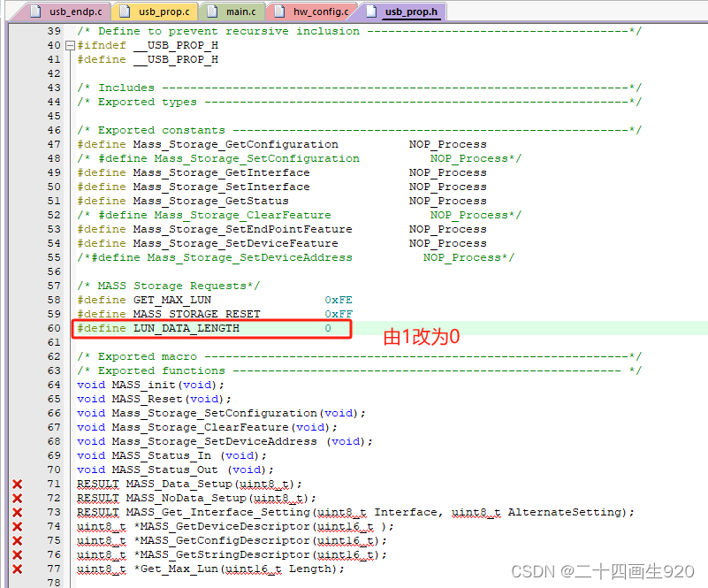Click the red X marker beside line 74

[16, 526]
